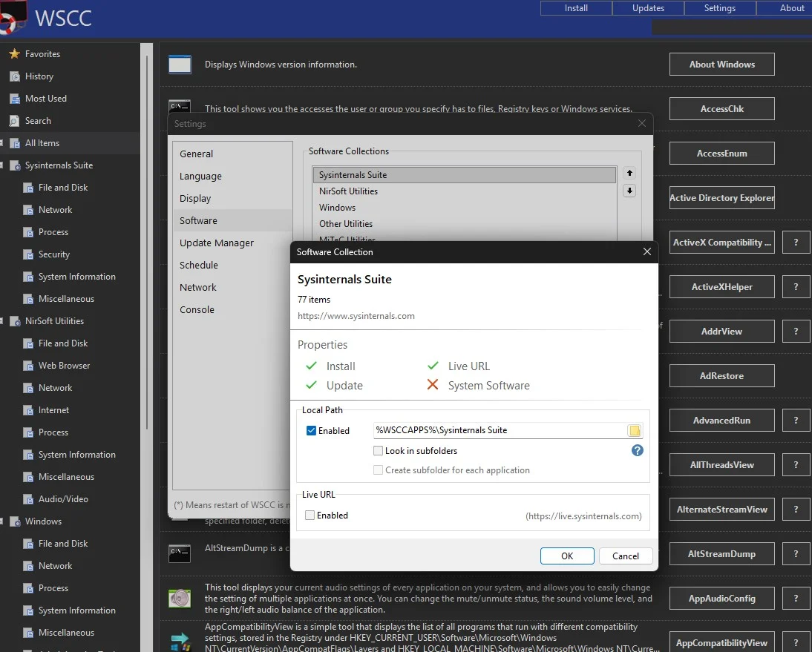The height and width of the screenshot is (652, 812).
Task: Click the AppCompatibilityView arrow icon
Action: pyautogui.click(x=180, y=641)
